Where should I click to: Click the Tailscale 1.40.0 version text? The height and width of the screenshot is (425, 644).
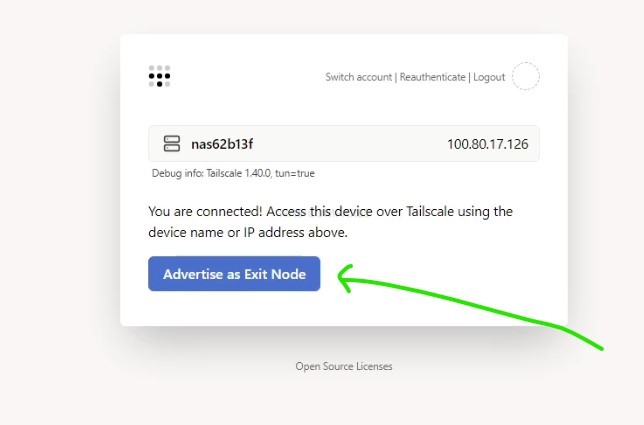click(238, 173)
